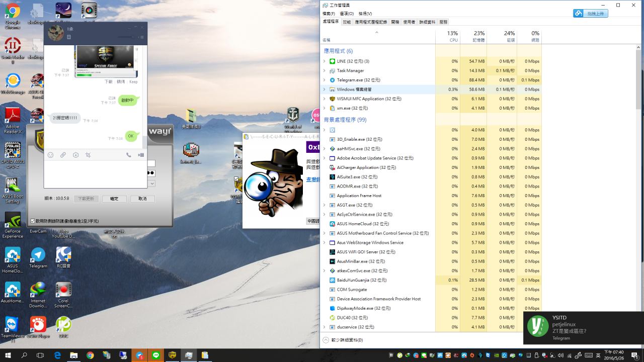The image size is (644, 362).
Task: Collapse to fewer details in Task Manager
Action: 343,340
